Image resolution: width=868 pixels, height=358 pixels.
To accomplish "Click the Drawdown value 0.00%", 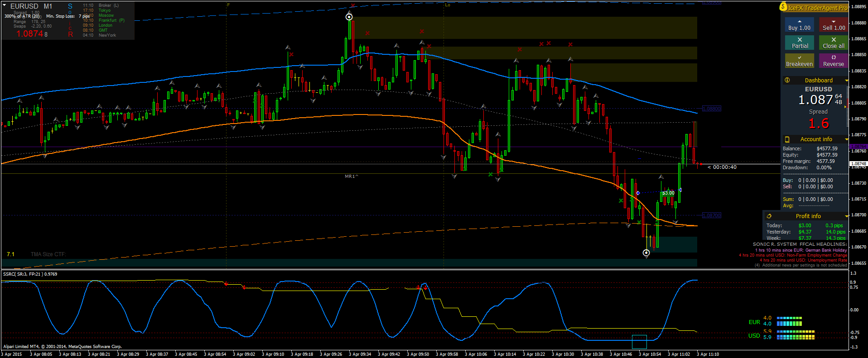I will tap(824, 167).
